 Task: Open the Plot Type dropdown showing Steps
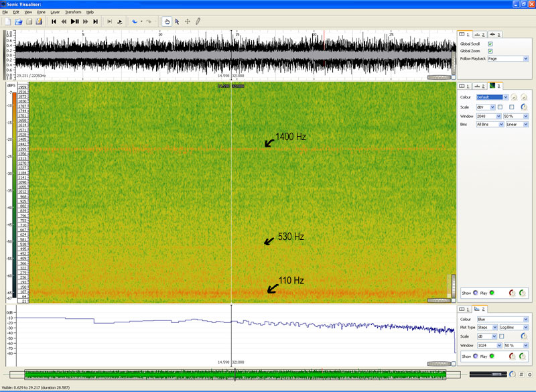coord(487,328)
